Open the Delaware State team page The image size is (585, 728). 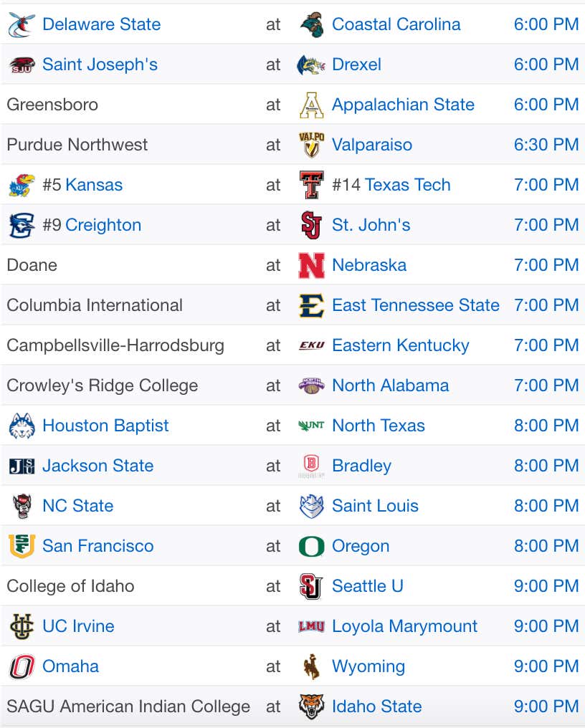[101, 24]
